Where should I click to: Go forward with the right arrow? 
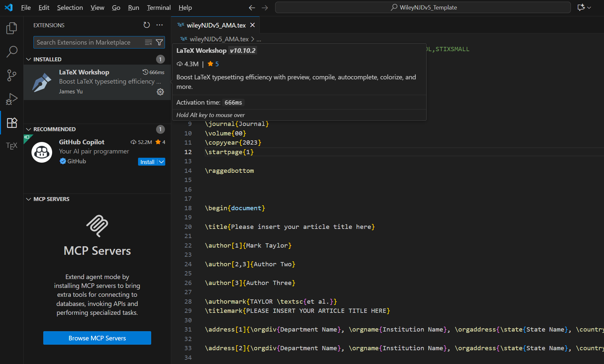click(x=265, y=8)
